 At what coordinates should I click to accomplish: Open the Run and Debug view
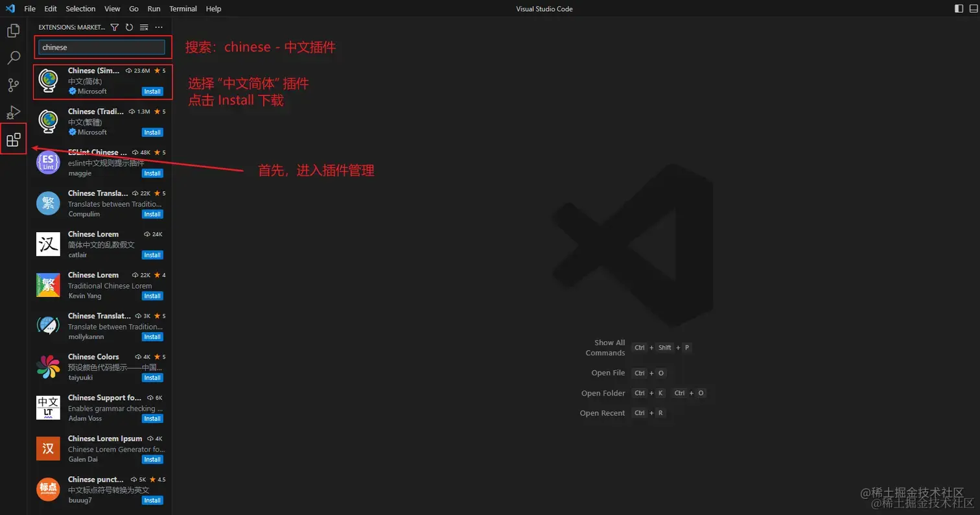pos(13,112)
